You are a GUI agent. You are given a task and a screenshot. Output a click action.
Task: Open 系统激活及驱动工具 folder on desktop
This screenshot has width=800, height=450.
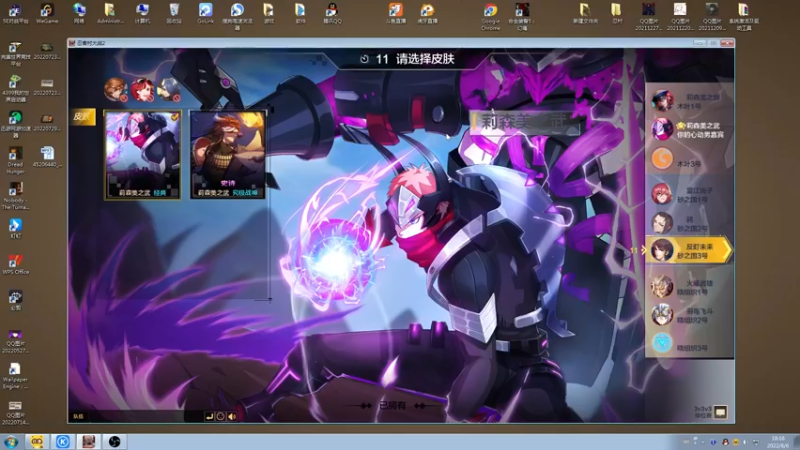[x=743, y=16]
